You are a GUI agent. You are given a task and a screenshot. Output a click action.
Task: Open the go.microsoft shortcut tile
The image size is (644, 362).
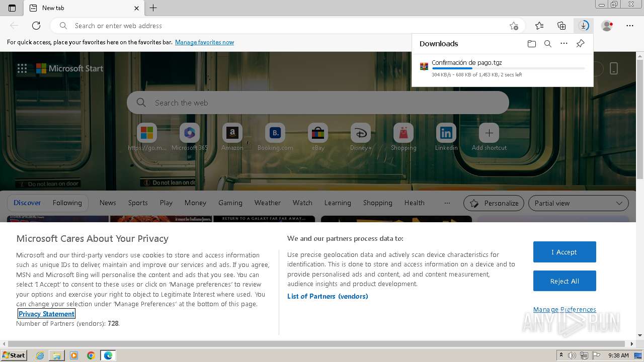(147, 137)
